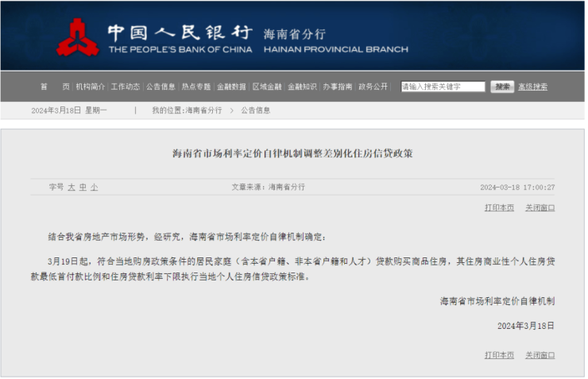Click the search keyword input field

(x=443, y=87)
